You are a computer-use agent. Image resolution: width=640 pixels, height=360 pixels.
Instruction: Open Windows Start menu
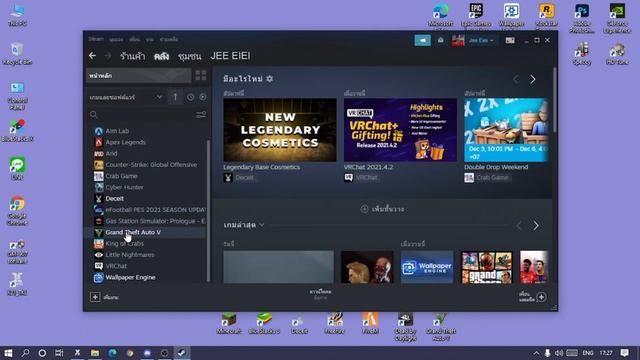pos(8,353)
